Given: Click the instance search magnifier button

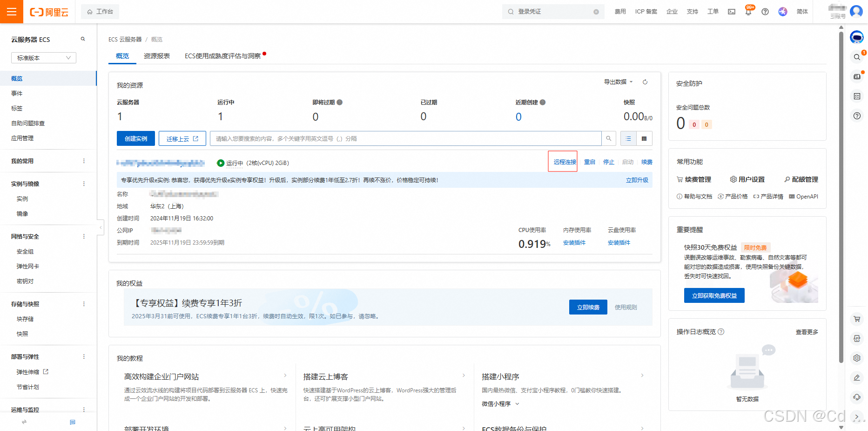Looking at the screenshot, I should pos(609,138).
